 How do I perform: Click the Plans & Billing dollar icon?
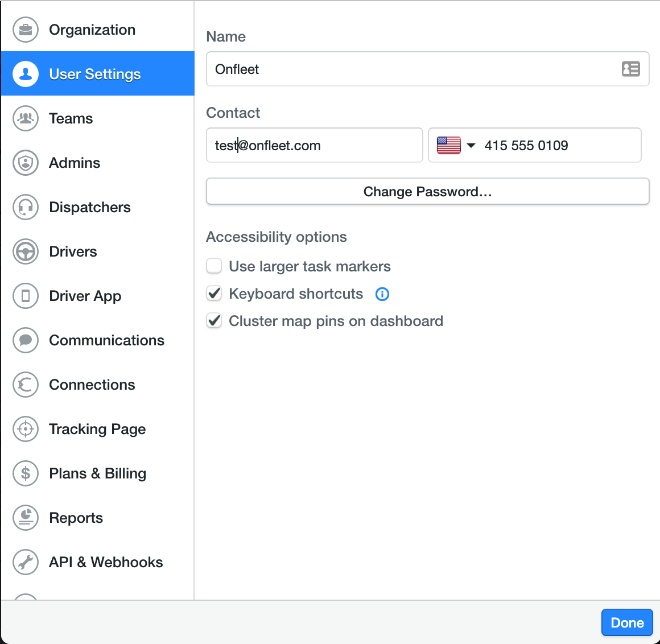pos(26,473)
